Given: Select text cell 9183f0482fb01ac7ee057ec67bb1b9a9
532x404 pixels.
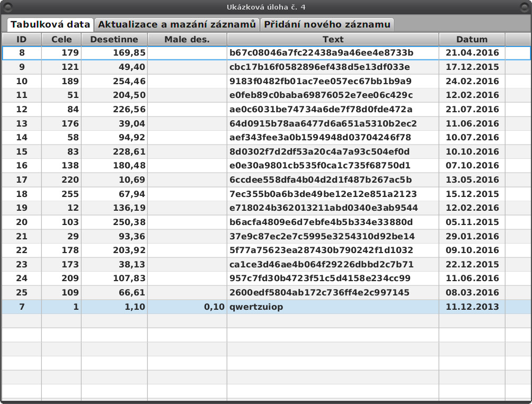Looking at the screenshot, I should pos(333,82).
